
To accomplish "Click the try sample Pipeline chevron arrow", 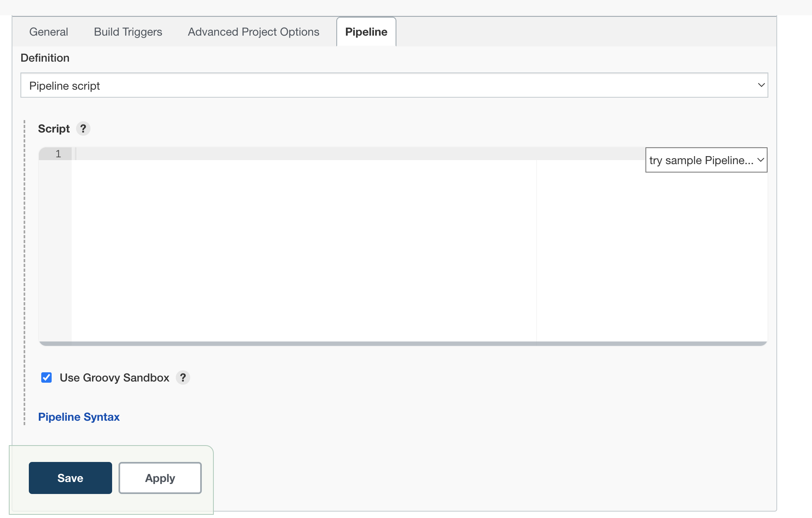I will click(761, 160).
